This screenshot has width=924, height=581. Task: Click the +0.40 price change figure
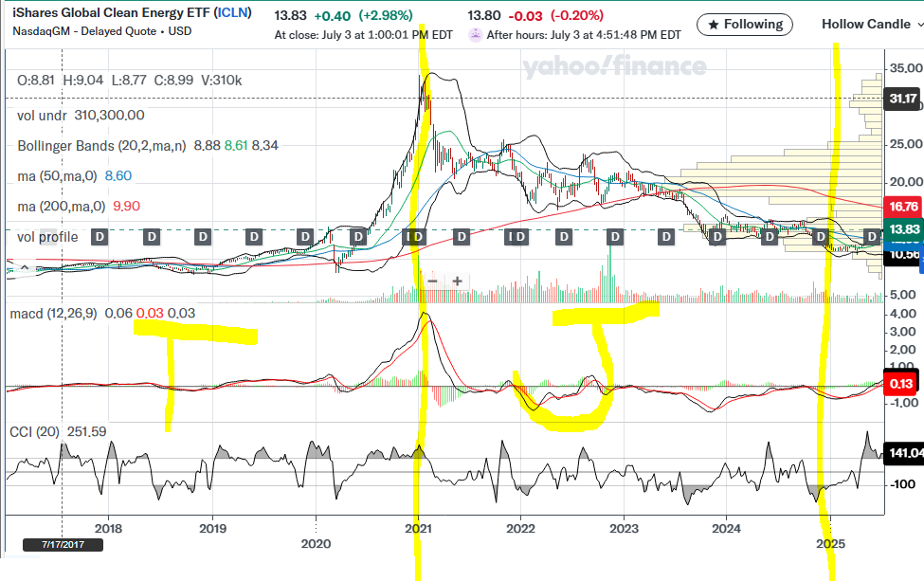333,16
